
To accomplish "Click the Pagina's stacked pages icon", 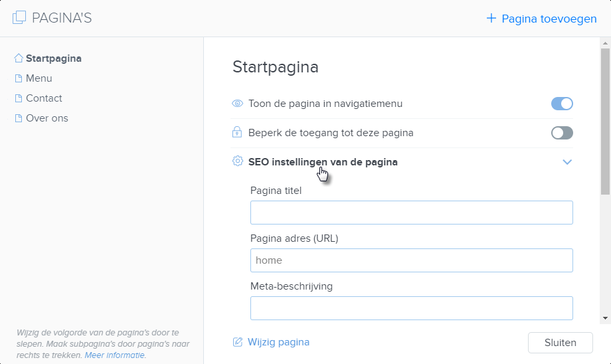I will [19, 18].
